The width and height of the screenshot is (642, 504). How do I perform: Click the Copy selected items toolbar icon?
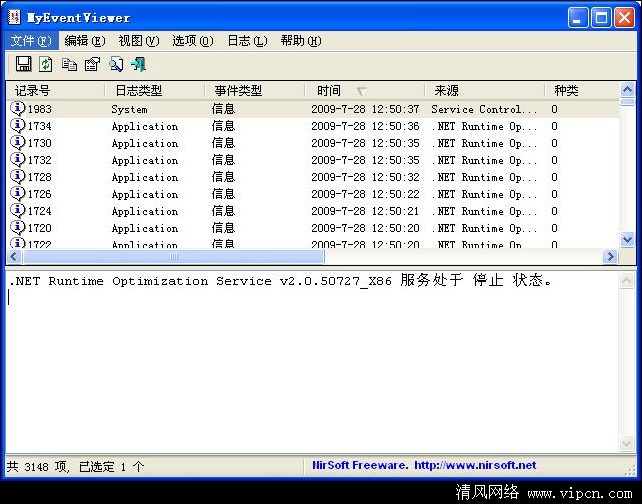[69, 64]
